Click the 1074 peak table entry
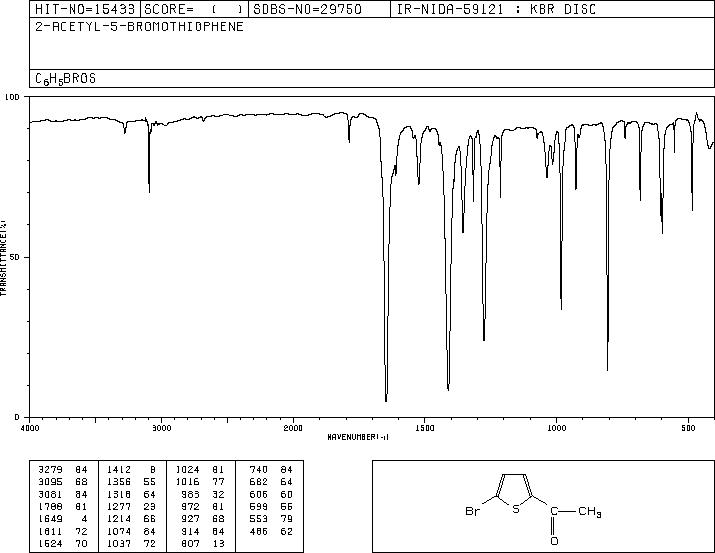The image size is (715, 553). tap(131, 532)
